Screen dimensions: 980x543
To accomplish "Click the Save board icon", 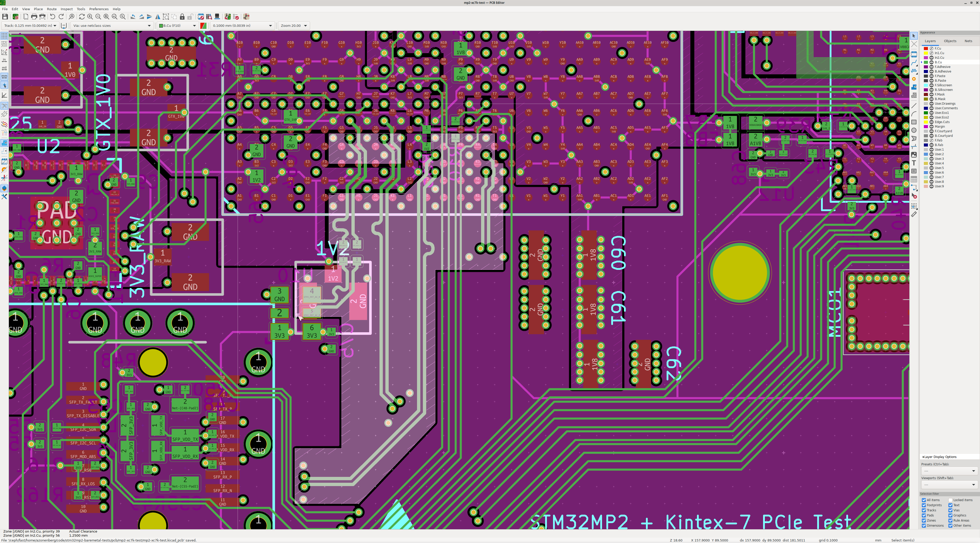I will coord(5,17).
